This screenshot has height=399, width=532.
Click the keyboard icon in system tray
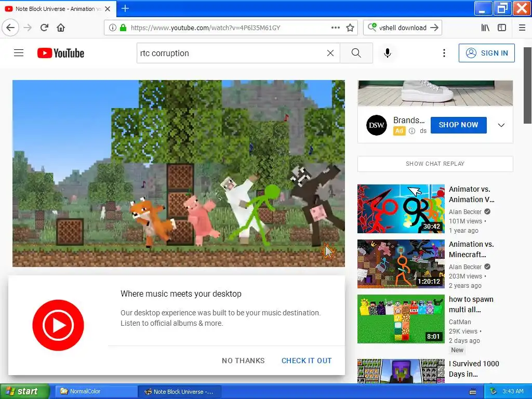coord(473,392)
